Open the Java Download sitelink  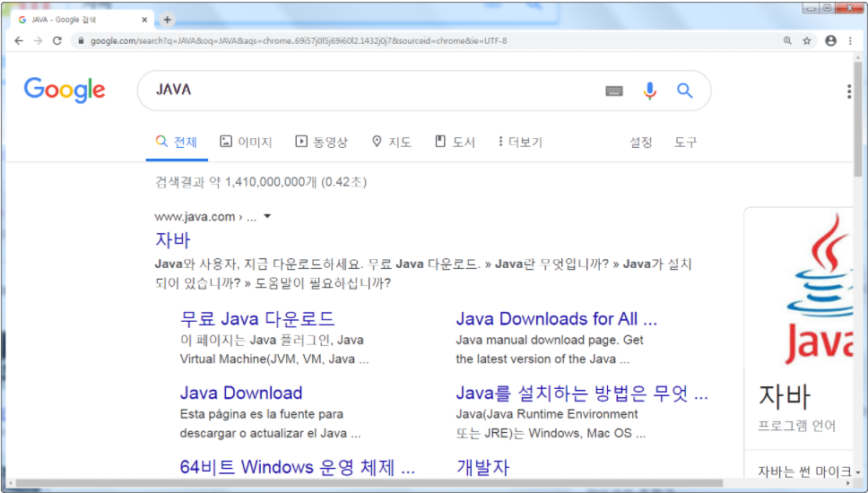[241, 393]
